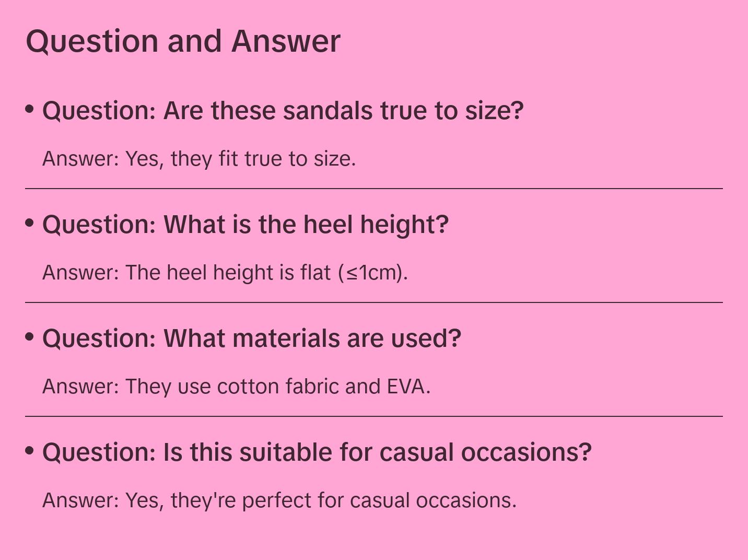The width and height of the screenshot is (748, 560).
Task: Click the divider below the true to size answer
Action: [374, 189]
